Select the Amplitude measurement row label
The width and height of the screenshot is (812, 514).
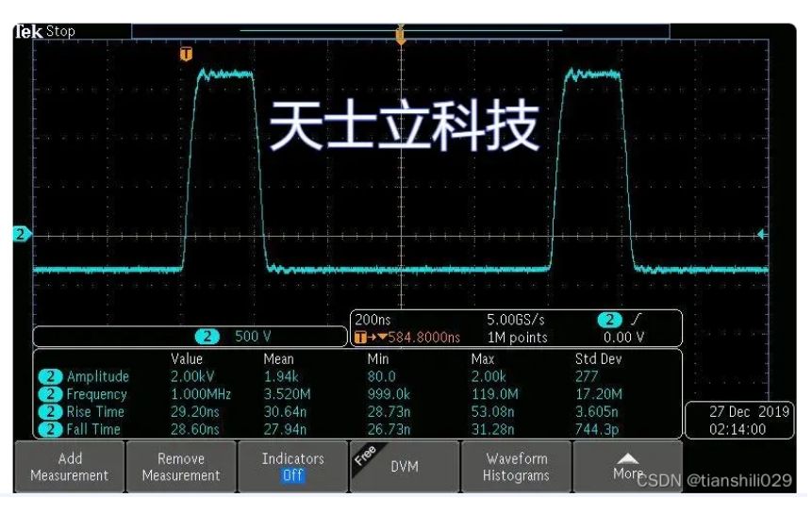(98, 376)
